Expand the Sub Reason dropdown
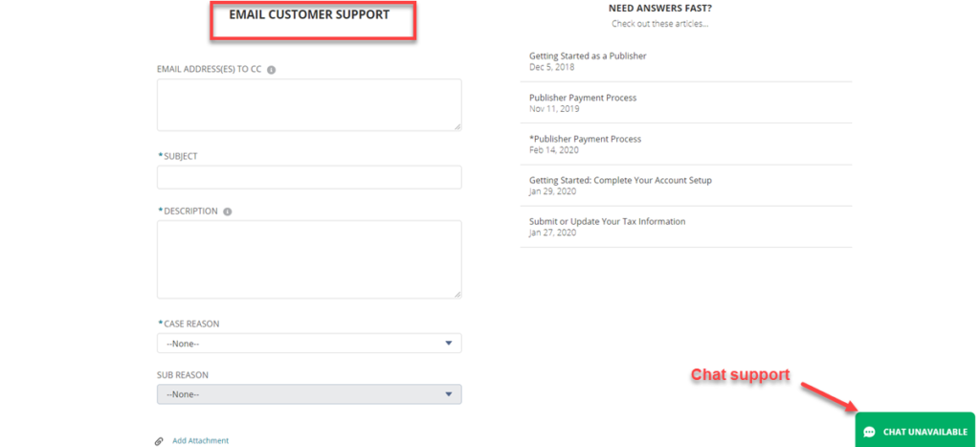This screenshot has height=447, width=980. tap(309, 394)
